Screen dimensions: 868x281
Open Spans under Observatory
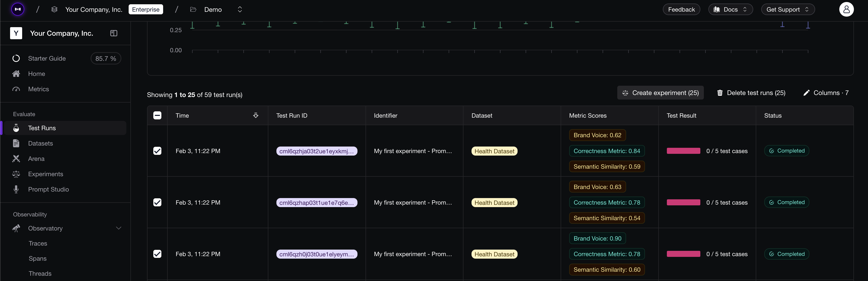38,258
